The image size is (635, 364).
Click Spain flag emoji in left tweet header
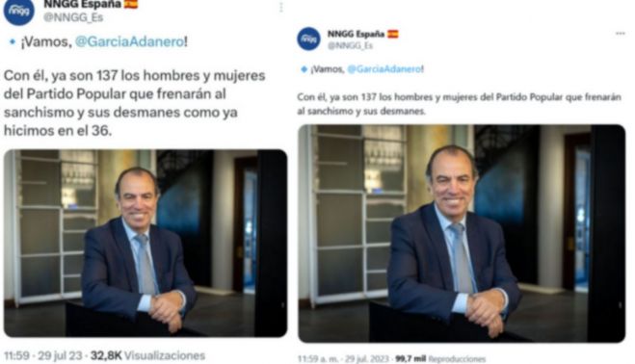tap(131, 5)
